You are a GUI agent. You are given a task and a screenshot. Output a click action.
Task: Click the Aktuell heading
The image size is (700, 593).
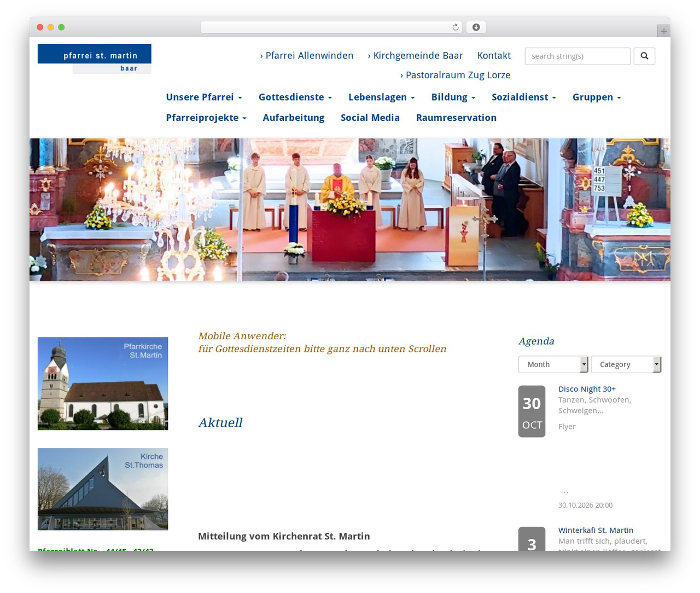point(220,423)
